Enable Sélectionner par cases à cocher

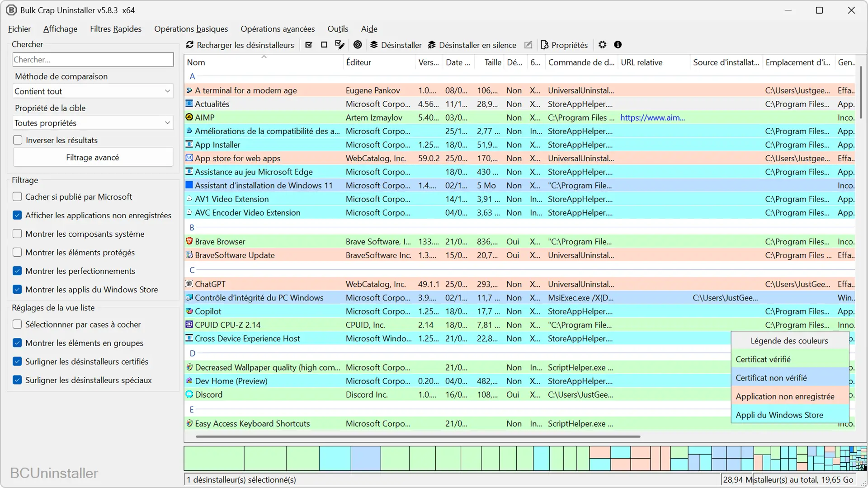pos(17,324)
